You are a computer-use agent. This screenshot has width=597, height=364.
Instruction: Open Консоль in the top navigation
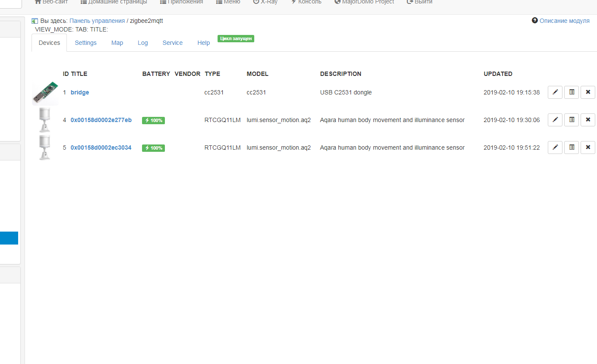(x=306, y=2)
